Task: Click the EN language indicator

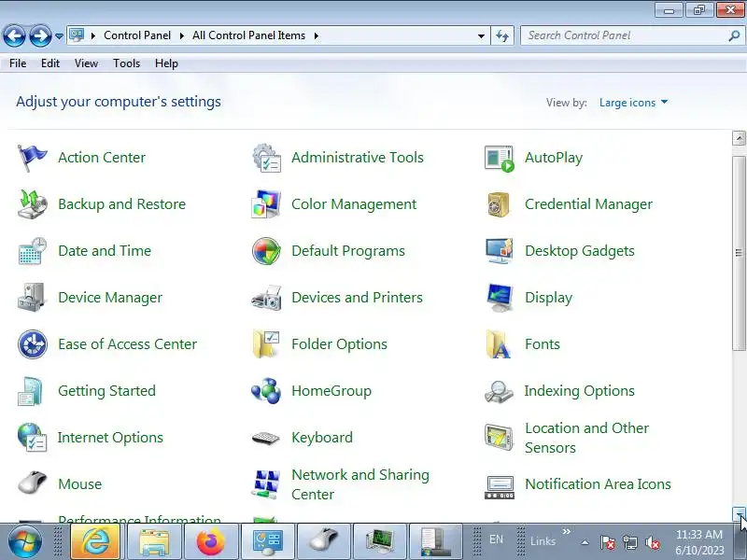Action: pyautogui.click(x=496, y=539)
